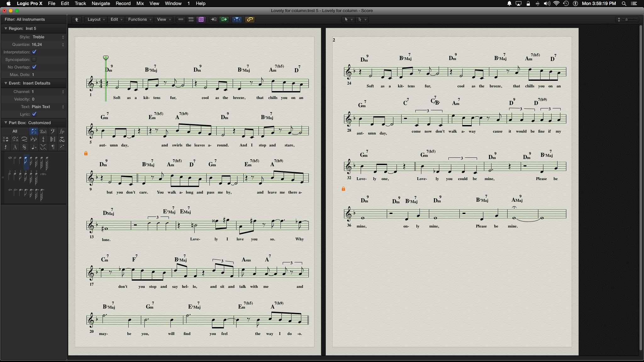Open the File menu

[x=52, y=3]
